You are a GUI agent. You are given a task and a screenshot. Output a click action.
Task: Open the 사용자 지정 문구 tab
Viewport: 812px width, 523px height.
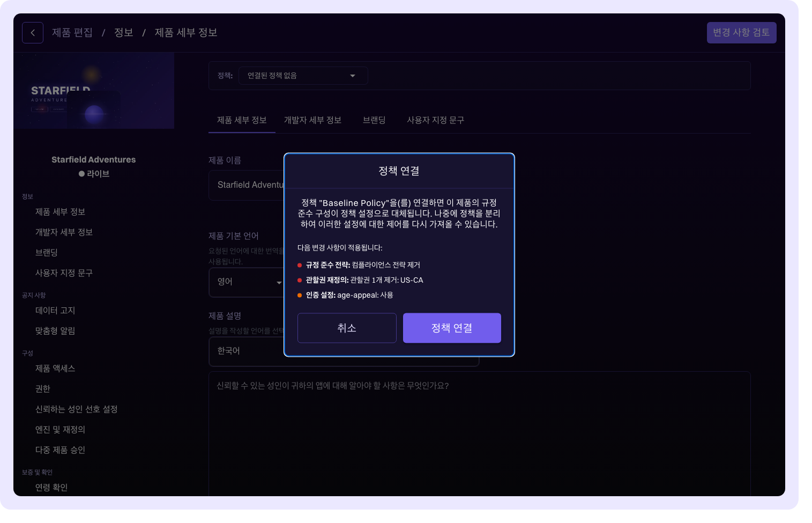click(435, 120)
